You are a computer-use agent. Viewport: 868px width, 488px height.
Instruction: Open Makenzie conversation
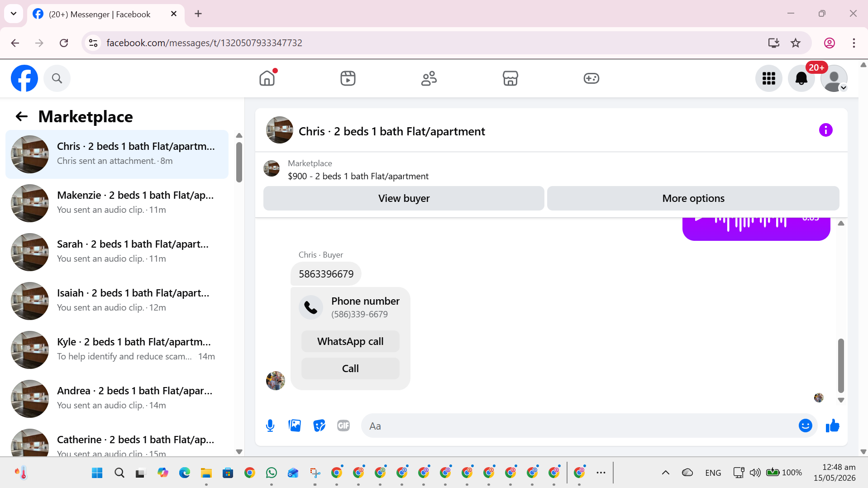(117, 203)
